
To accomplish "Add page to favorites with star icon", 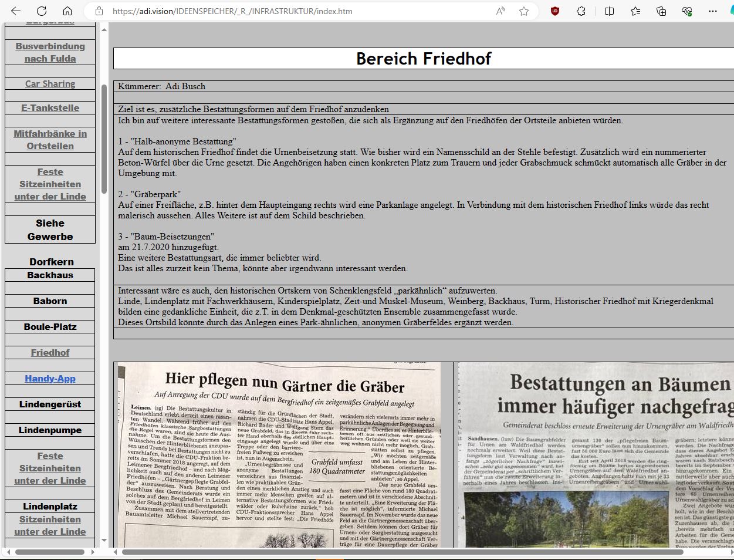I will 524,11.
